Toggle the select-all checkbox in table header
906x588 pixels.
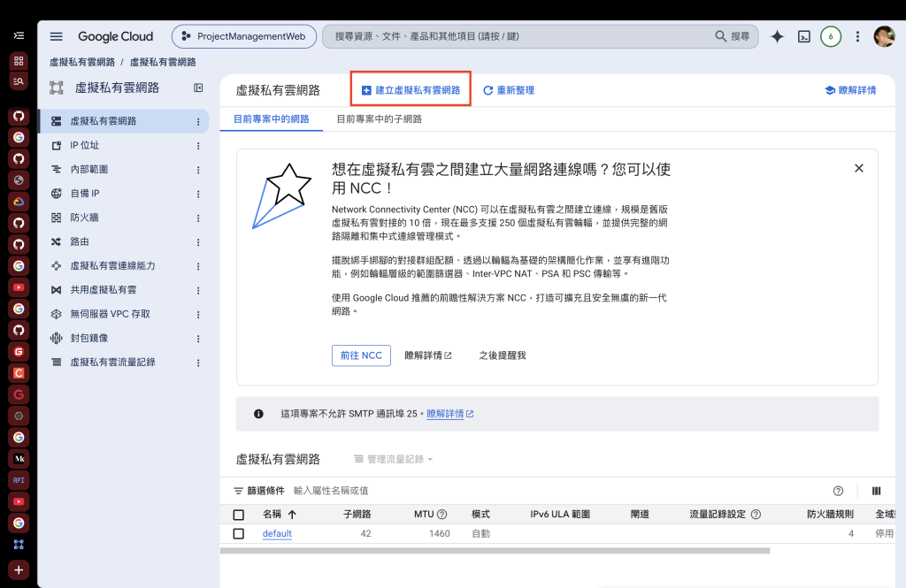pyautogui.click(x=239, y=515)
